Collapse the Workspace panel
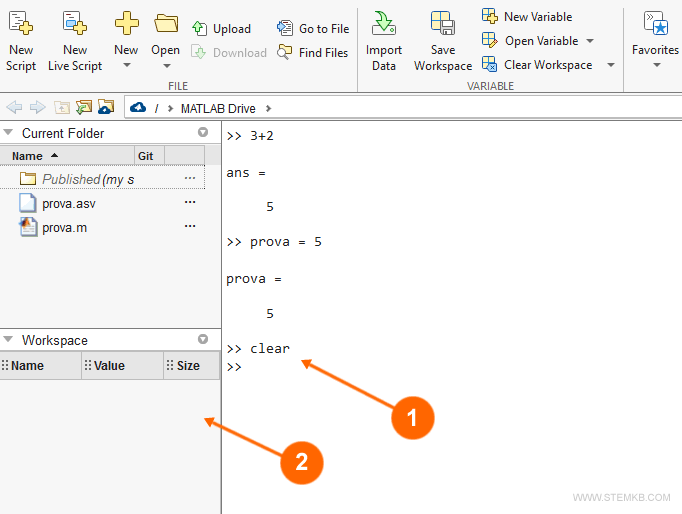Viewport: 682px width, 514px height. [x=9, y=340]
